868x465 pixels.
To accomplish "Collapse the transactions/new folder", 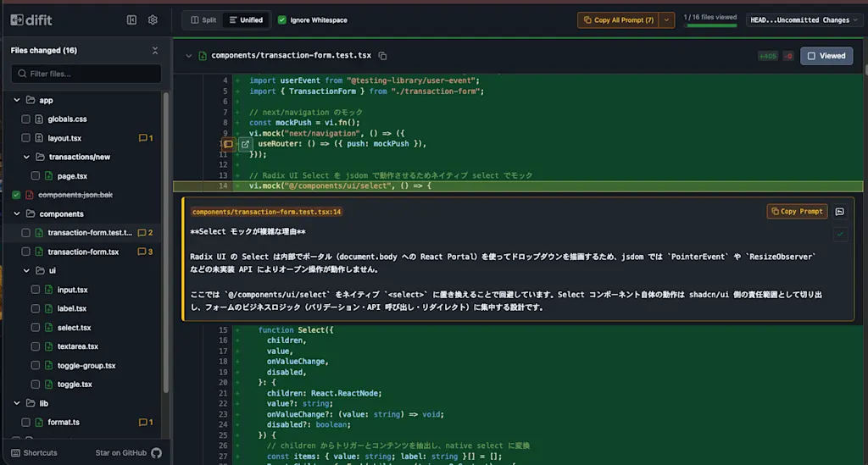I will pyautogui.click(x=26, y=157).
